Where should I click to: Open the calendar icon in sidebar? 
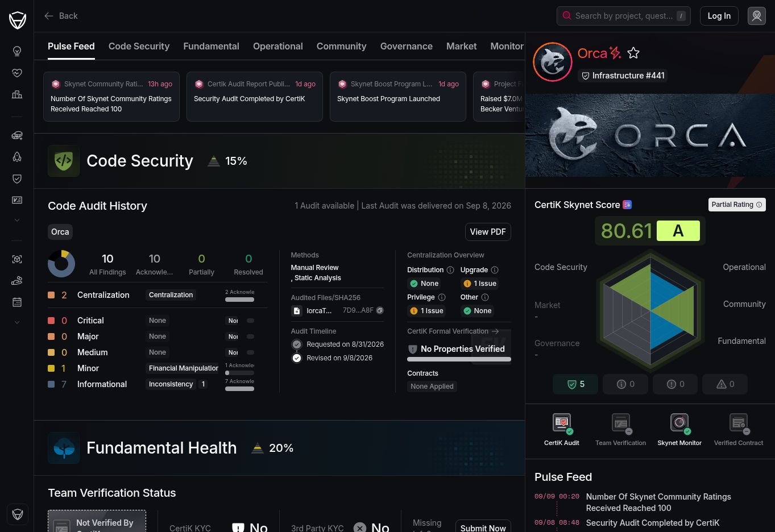click(x=17, y=302)
